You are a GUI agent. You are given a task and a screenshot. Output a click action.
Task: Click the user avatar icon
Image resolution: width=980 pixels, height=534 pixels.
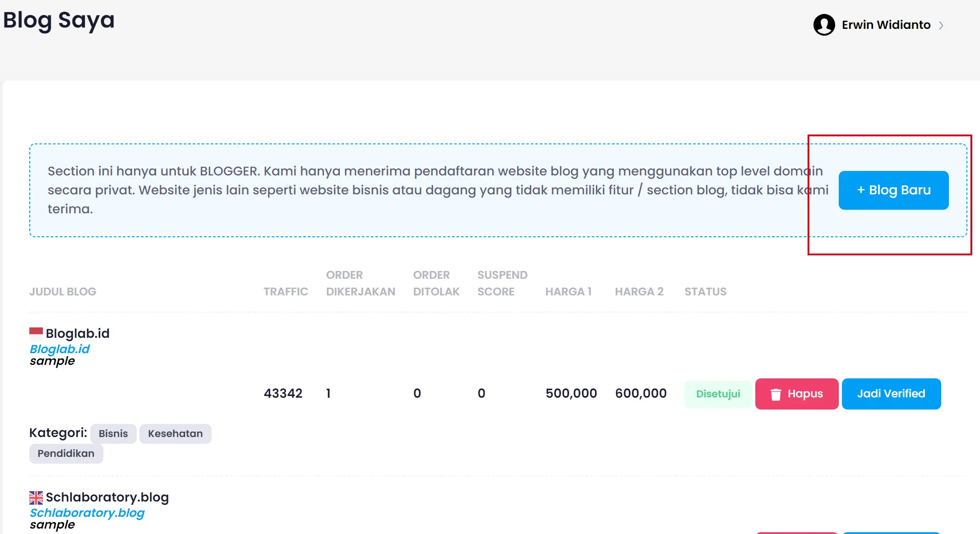824,25
